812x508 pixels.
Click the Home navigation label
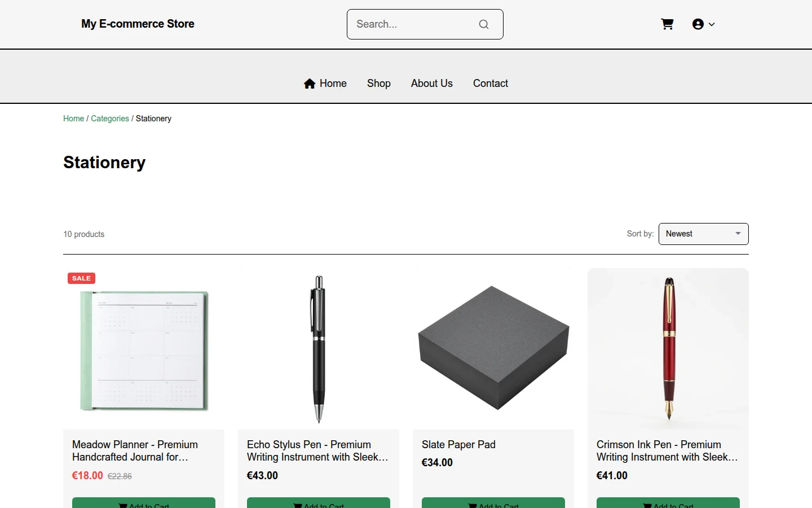pyautogui.click(x=333, y=84)
